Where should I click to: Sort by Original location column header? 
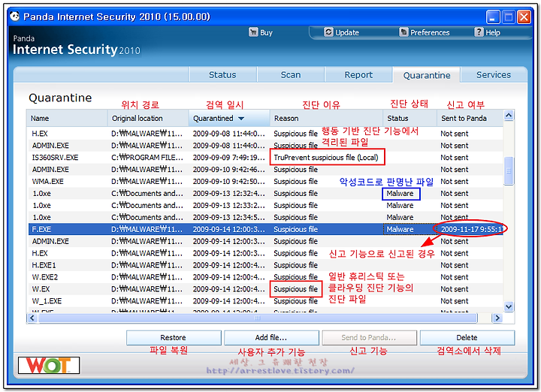click(x=148, y=118)
